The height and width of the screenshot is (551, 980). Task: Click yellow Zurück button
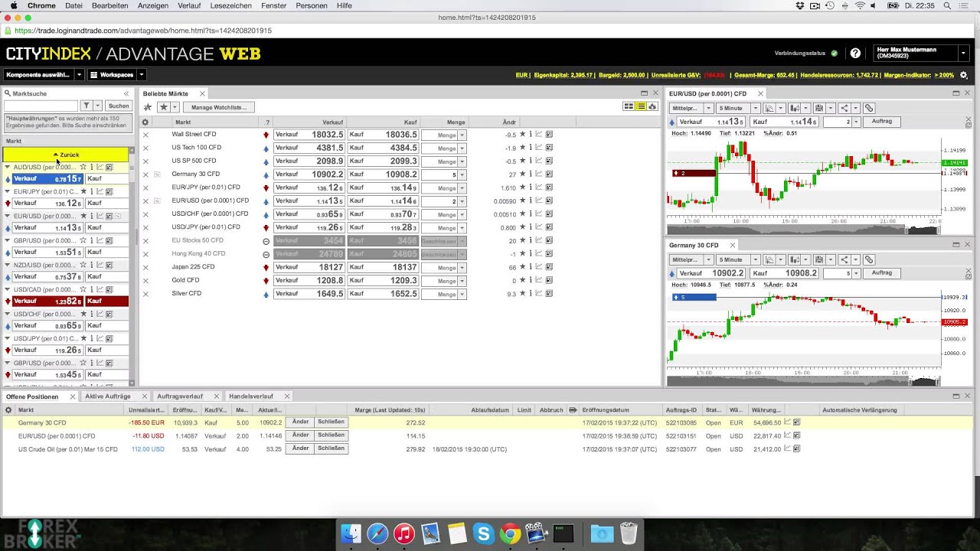pos(66,155)
